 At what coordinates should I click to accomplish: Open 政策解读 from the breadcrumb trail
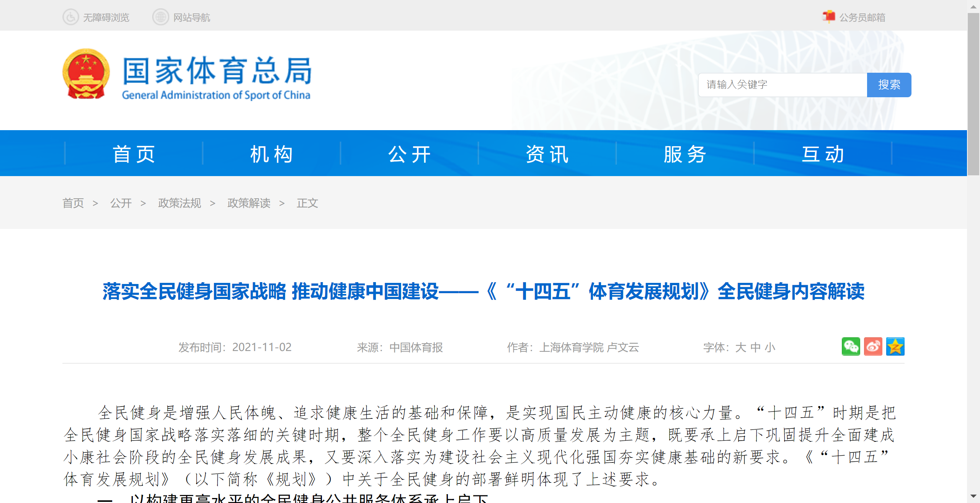(x=249, y=203)
